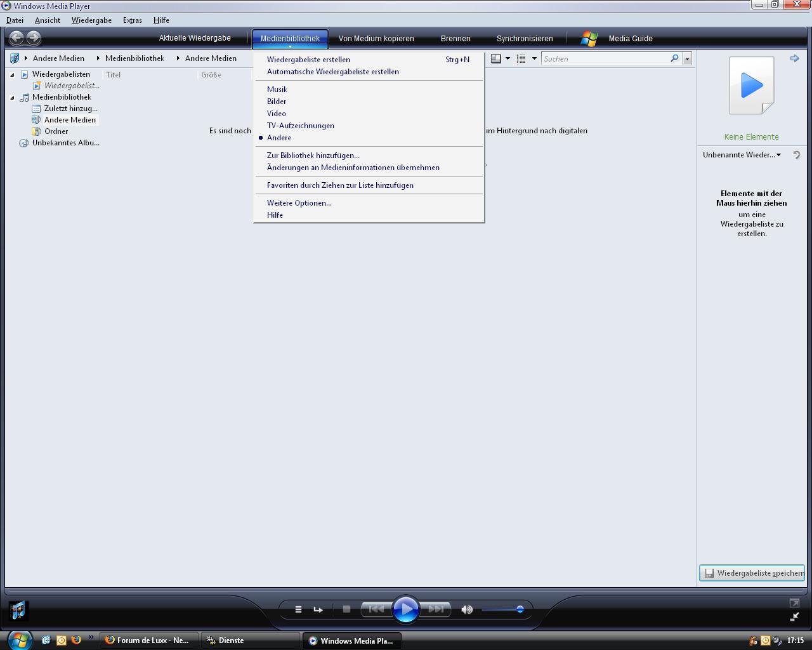Image resolution: width=812 pixels, height=650 pixels.
Task: Click the Back navigation arrow
Action: (16, 38)
